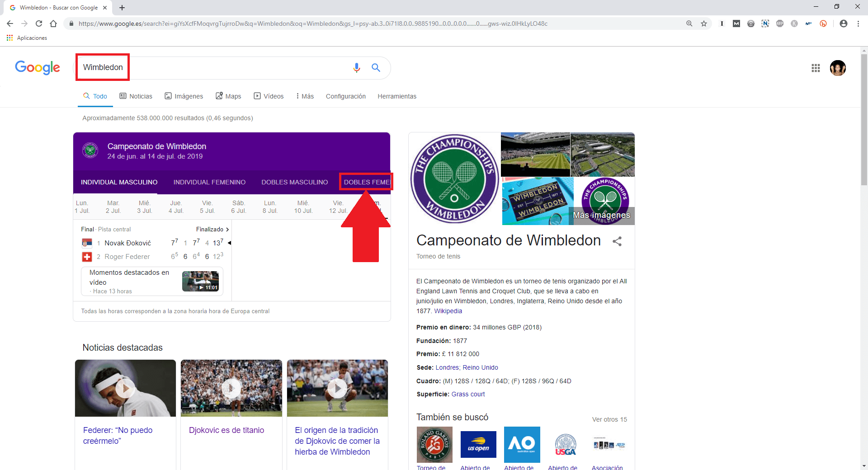Image resolution: width=868 pixels, height=470 pixels.
Task: Open large Wimbledon Championships logo image
Action: pos(455,179)
